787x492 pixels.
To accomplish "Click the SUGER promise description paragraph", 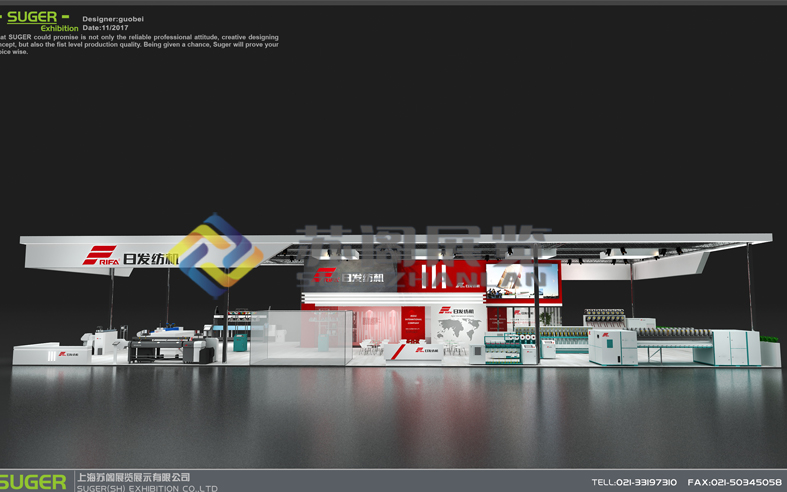I will (x=139, y=44).
